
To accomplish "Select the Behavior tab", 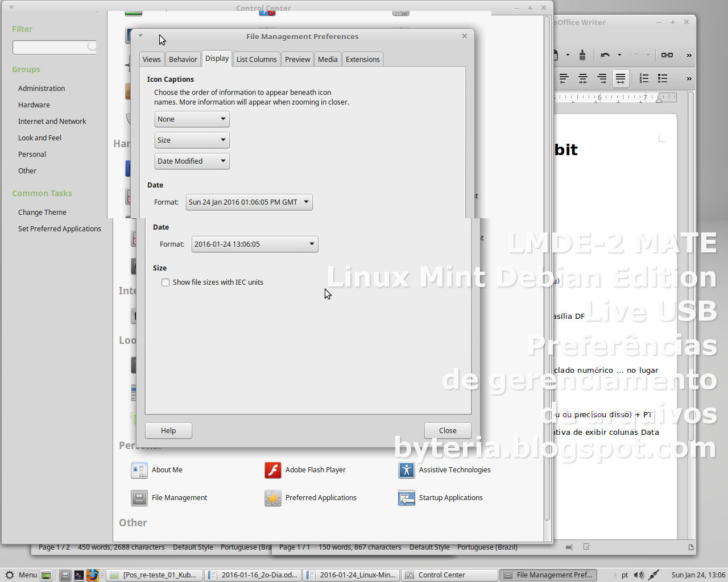I will coord(183,59).
